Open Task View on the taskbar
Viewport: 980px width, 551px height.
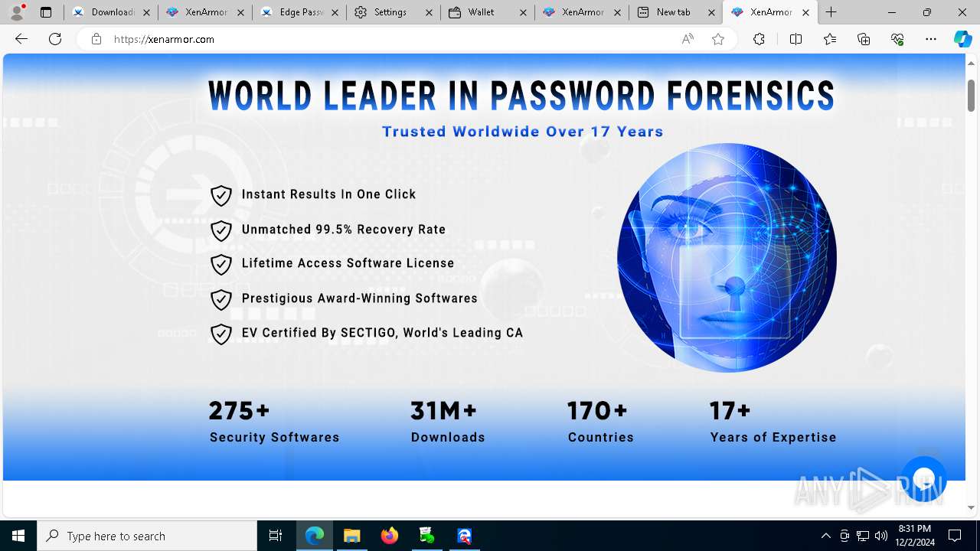coord(276,536)
